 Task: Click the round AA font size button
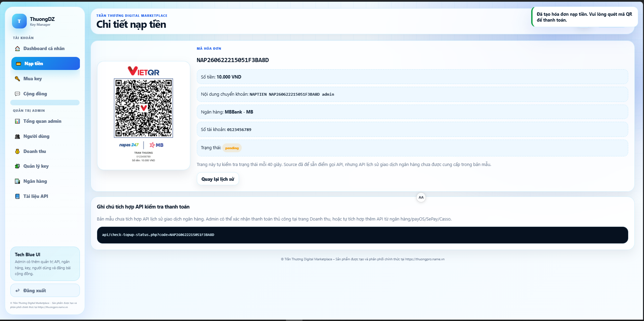pos(421,197)
